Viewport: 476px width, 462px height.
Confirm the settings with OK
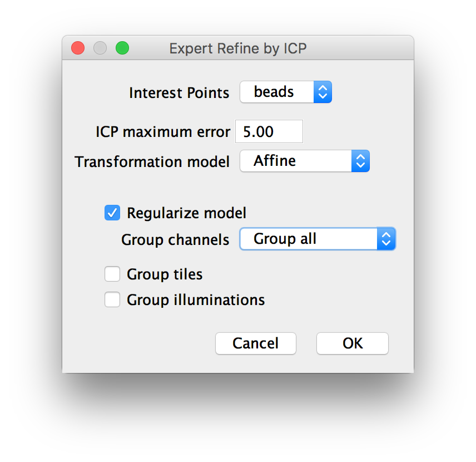pos(353,343)
